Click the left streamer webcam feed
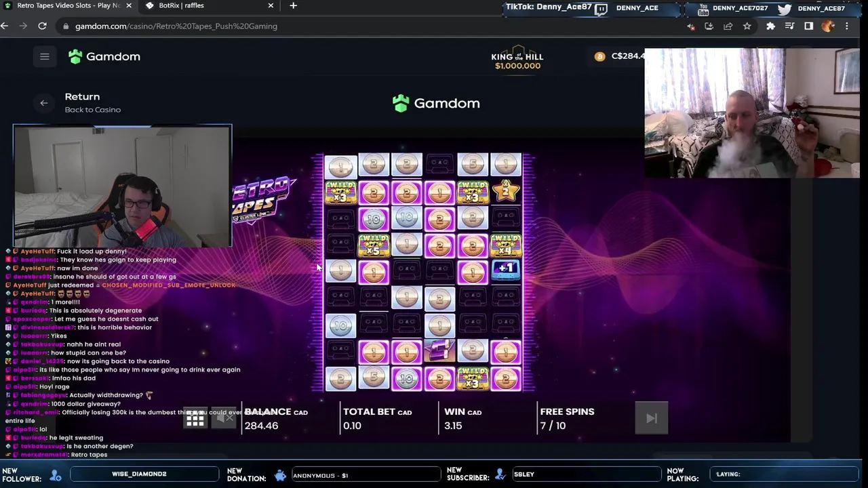Image resolution: width=868 pixels, height=488 pixels. (x=123, y=186)
